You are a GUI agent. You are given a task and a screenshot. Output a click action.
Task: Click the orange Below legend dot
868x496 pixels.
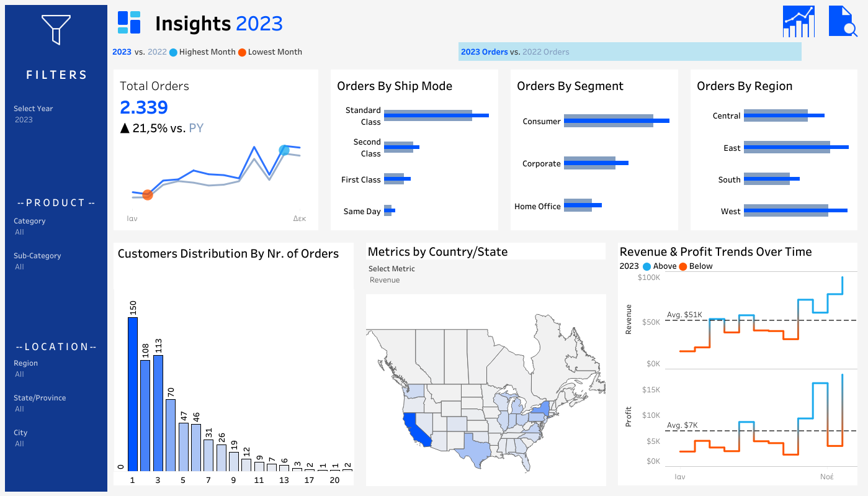[683, 266]
